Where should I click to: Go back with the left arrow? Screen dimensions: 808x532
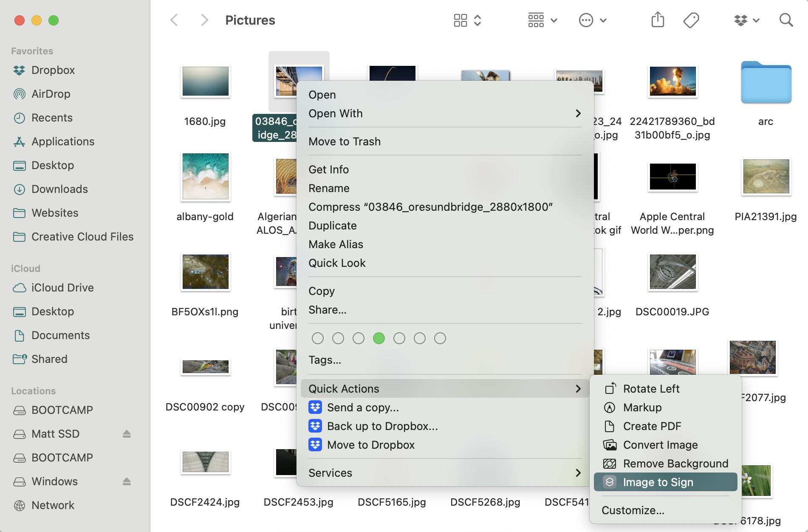pos(174,20)
